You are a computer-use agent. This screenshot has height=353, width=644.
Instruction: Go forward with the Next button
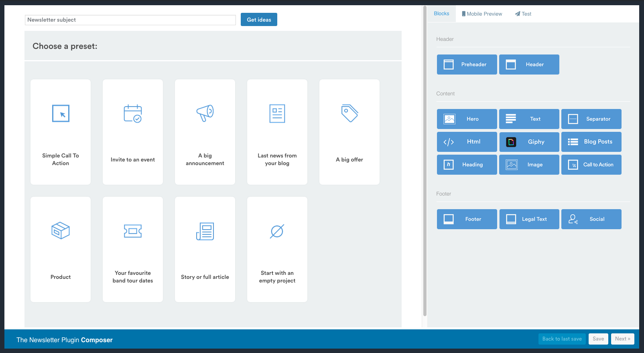click(x=622, y=339)
